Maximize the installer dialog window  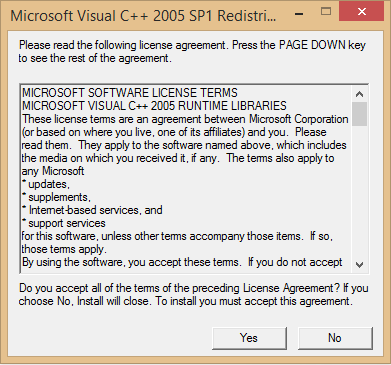326,12
